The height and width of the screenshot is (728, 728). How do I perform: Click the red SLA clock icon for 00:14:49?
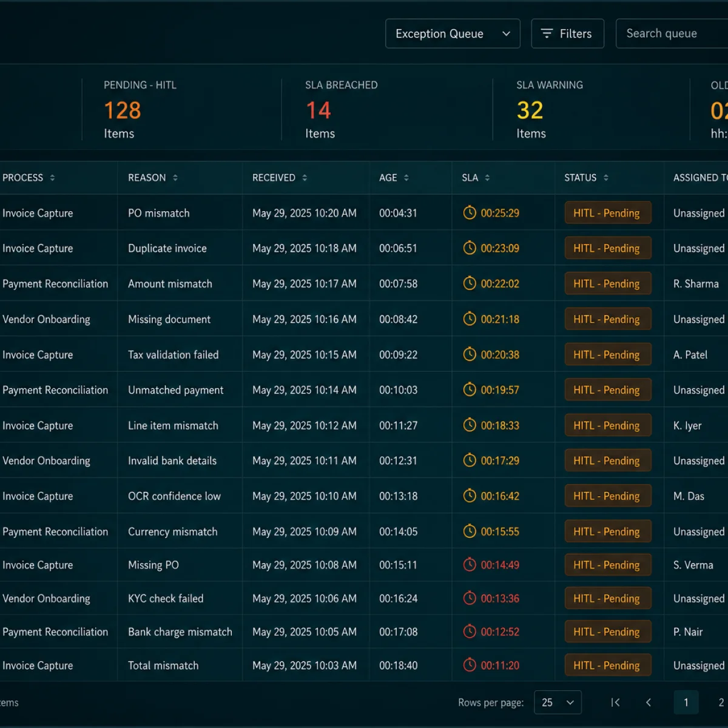(x=470, y=565)
